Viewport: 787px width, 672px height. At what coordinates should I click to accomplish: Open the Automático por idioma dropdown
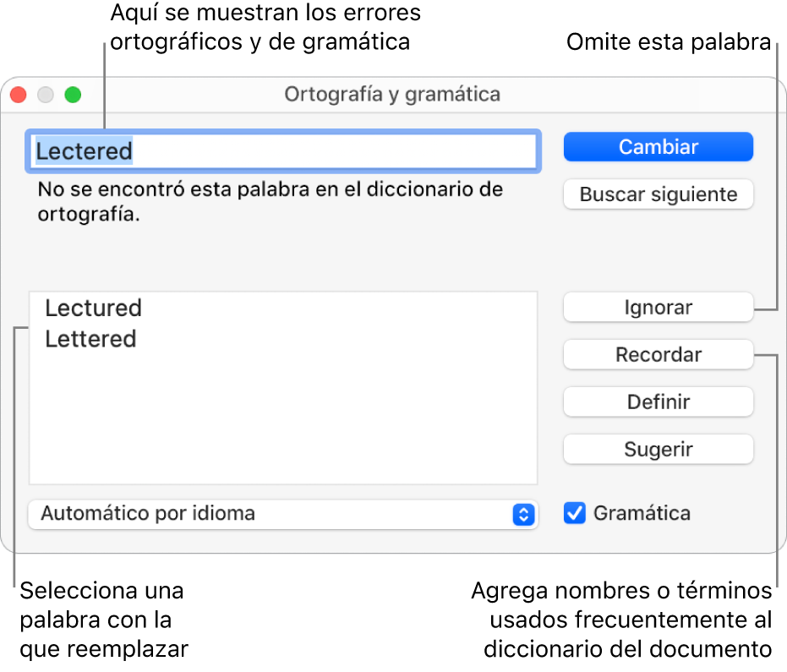tap(271, 513)
